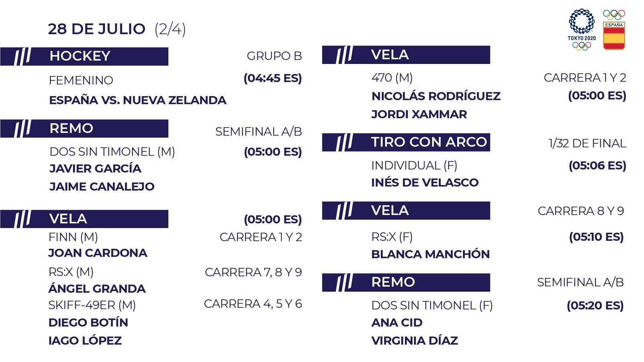Click the stripes icon beside HOCKEY header
The image size is (644, 362).
22,56
